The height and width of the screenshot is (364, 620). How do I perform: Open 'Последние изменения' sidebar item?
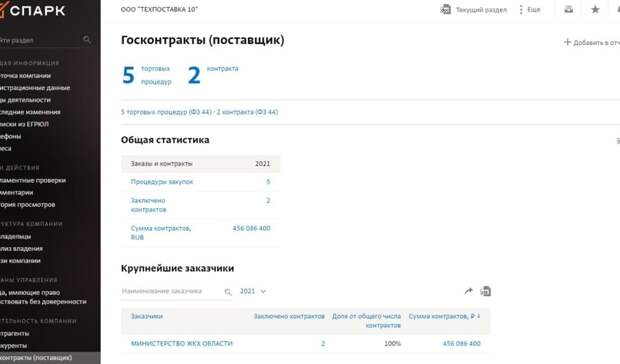tap(30, 112)
